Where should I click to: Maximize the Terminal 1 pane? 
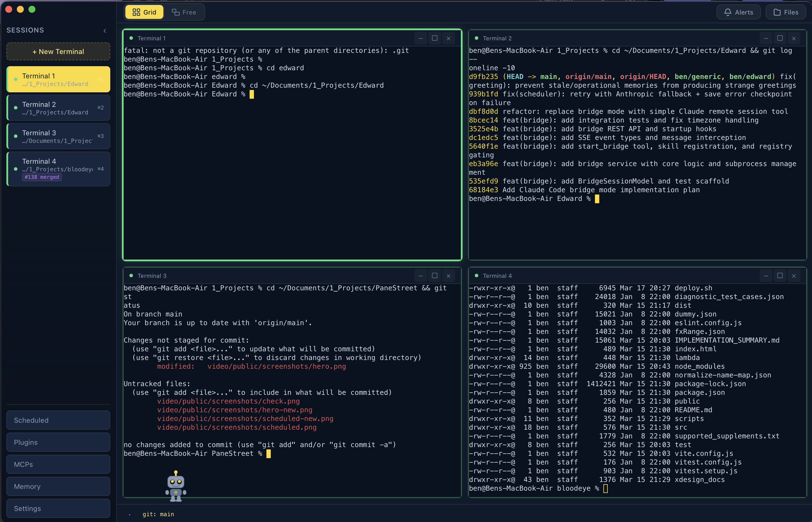435,38
